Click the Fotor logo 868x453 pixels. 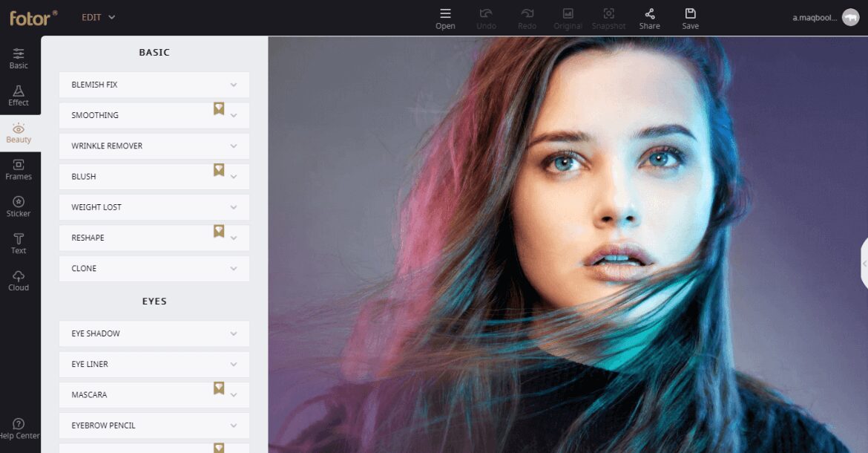coord(31,18)
